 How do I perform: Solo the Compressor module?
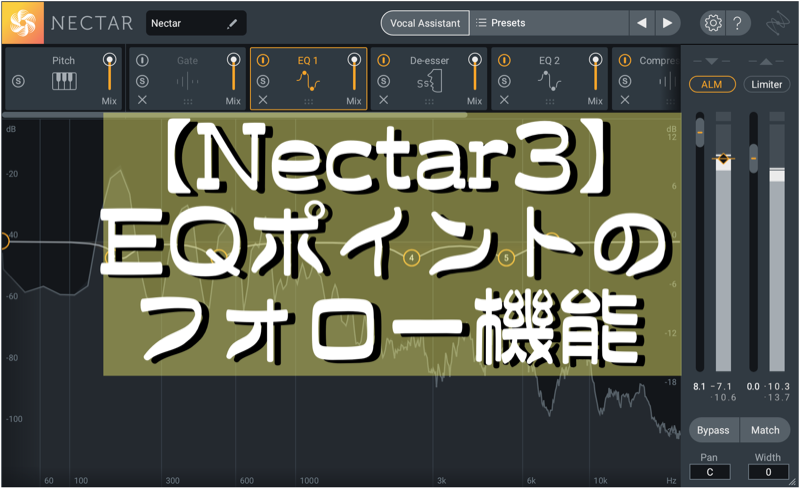625,81
